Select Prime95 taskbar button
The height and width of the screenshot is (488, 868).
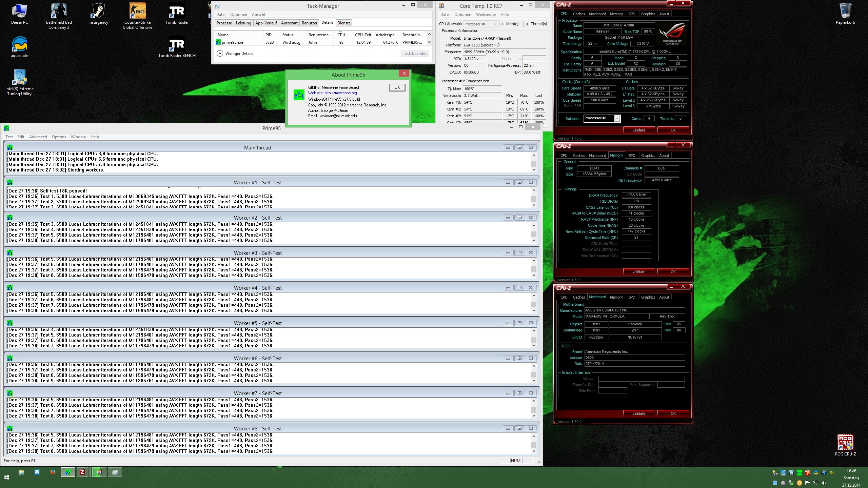click(68, 472)
